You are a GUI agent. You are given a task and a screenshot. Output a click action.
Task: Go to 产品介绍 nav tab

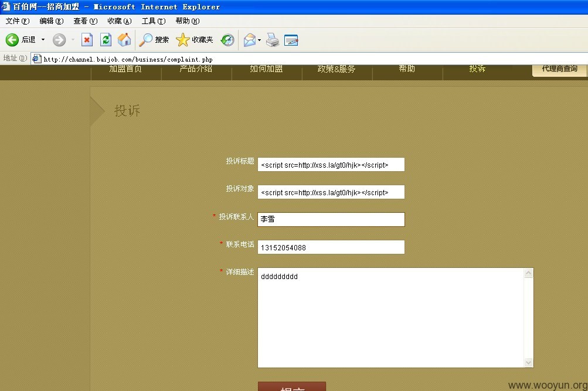pos(196,69)
